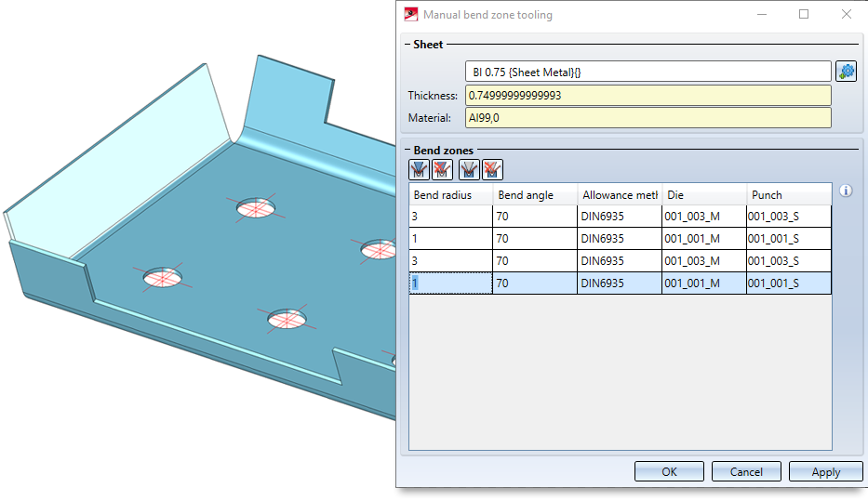Viewport: 868px width, 501px height.
Task: Select bend radius 3 in third row
Action: click(x=450, y=260)
